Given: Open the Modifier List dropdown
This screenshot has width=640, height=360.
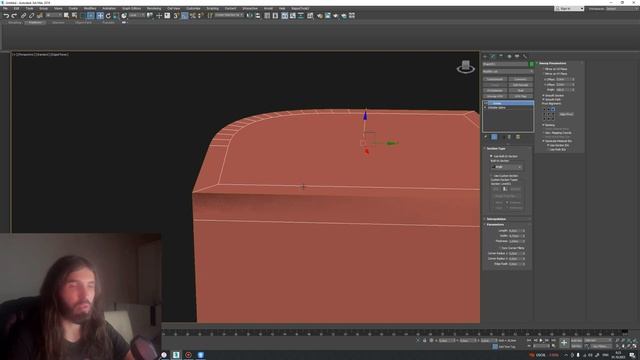Looking at the screenshot, I should [x=508, y=71].
